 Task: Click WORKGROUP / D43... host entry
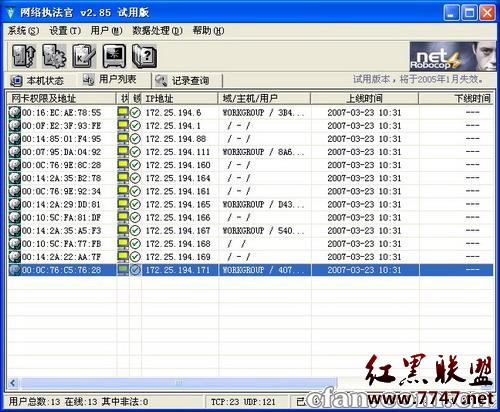[x=263, y=204]
